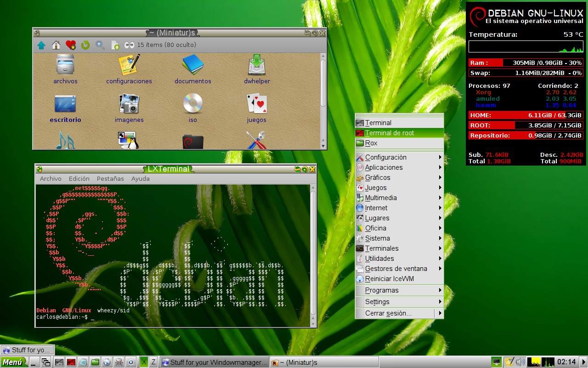The image size is (588, 368).
Task: Open the dwhelper folder
Action: 257,69
